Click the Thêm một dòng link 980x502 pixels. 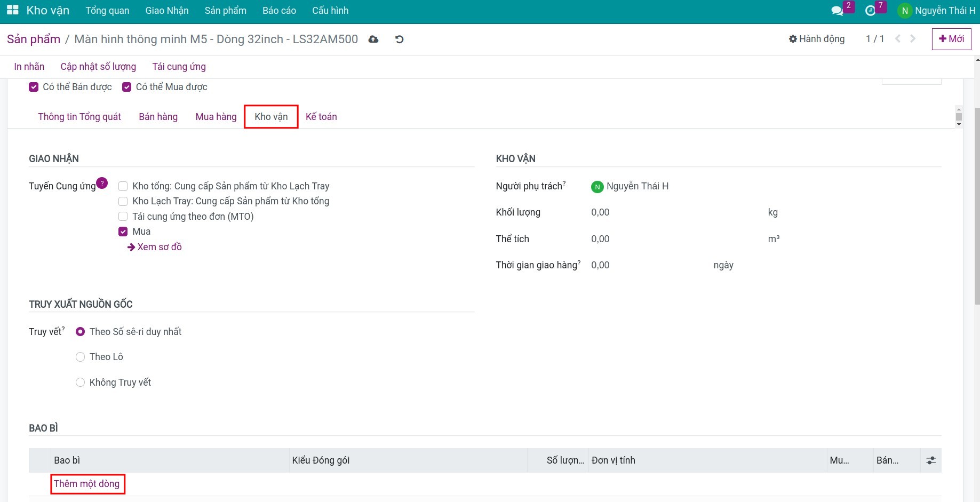tap(87, 484)
